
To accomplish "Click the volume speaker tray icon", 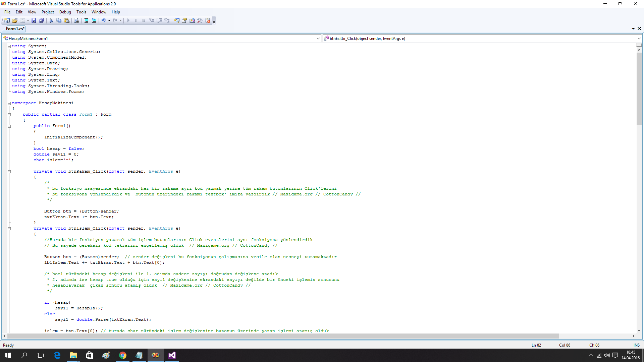I will [607, 355].
